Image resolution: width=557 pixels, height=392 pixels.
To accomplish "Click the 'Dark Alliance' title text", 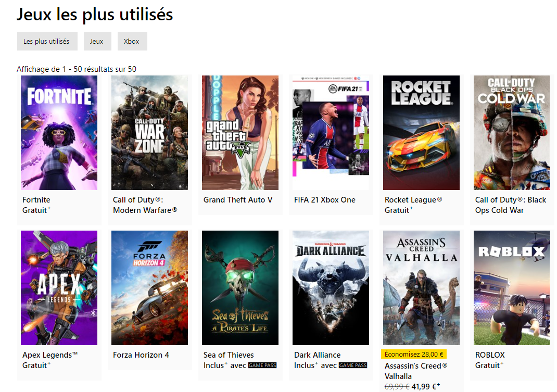I will (x=317, y=355).
